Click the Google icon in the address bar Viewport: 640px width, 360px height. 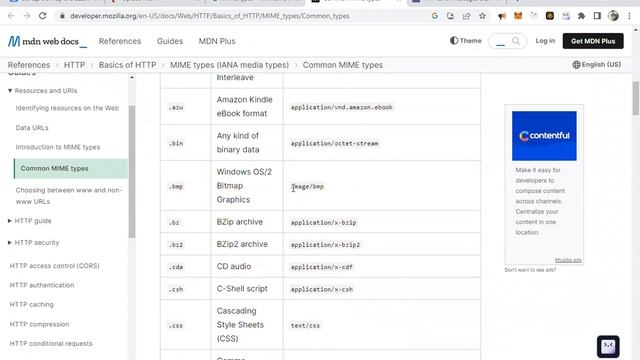[x=435, y=16]
